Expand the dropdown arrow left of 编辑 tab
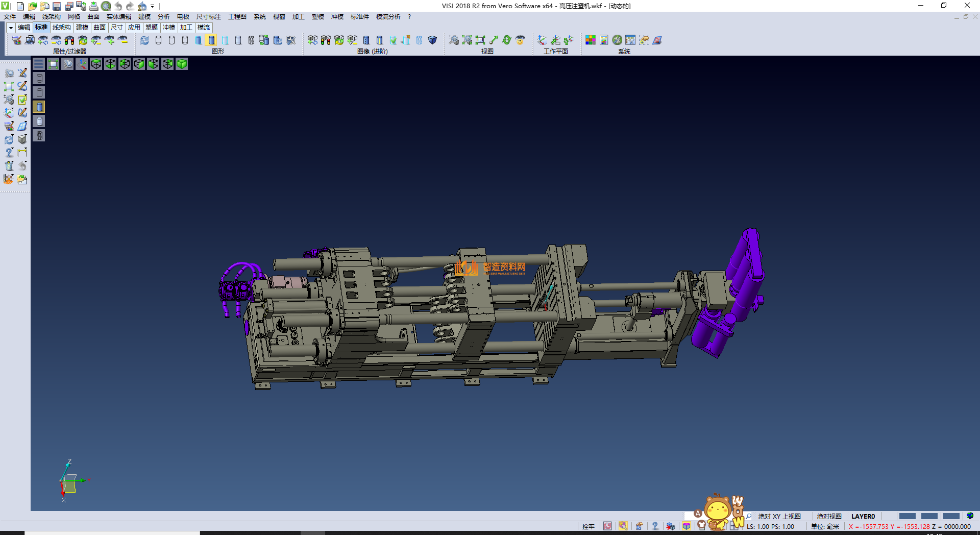The width and height of the screenshot is (980, 535). pyautogui.click(x=11, y=28)
